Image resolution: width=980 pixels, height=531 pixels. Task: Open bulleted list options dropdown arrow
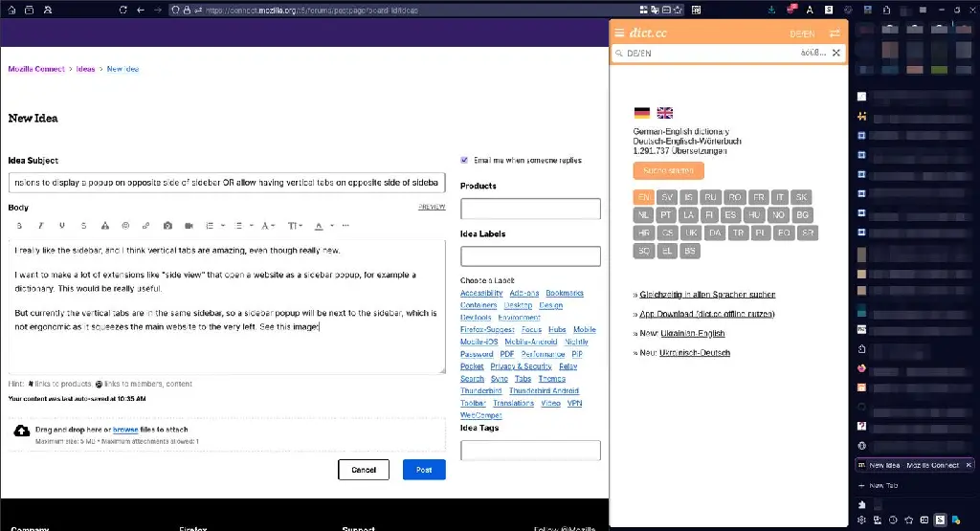pos(252,226)
